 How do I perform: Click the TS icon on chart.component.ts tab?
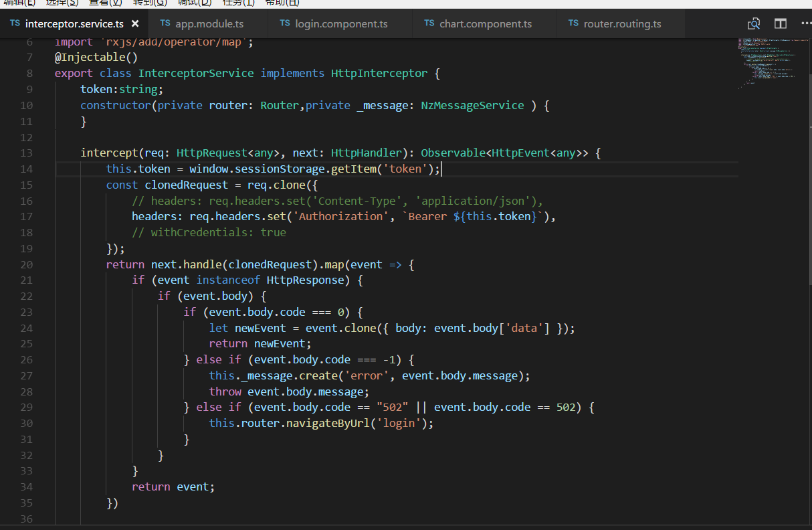[429, 23]
